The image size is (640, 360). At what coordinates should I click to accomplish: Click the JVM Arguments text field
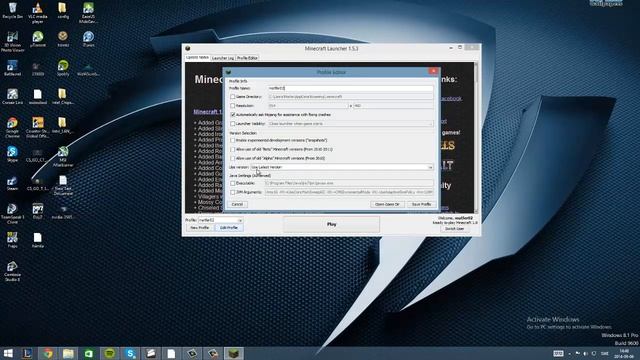(x=349, y=192)
